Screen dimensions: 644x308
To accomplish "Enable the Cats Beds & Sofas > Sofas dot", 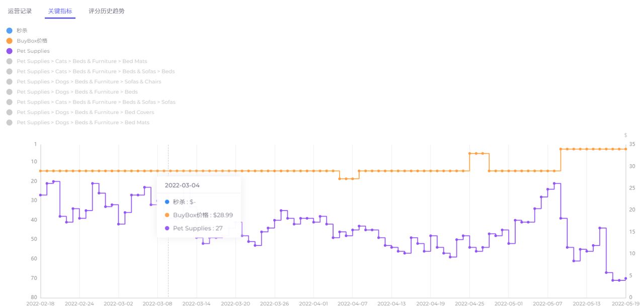I will tap(10, 102).
